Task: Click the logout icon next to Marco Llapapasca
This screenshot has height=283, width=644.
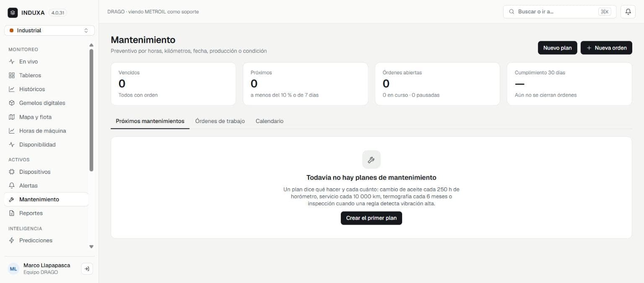Action: pyautogui.click(x=87, y=269)
